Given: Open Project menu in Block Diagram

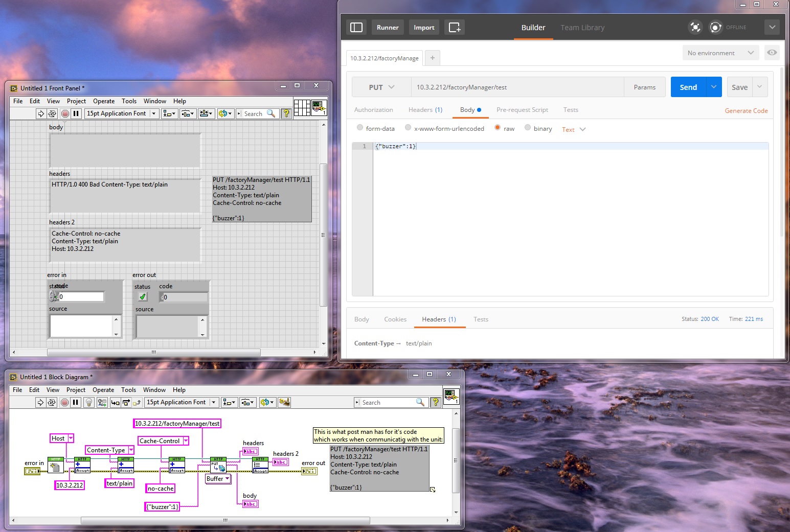Looking at the screenshot, I should click(x=76, y=390).
